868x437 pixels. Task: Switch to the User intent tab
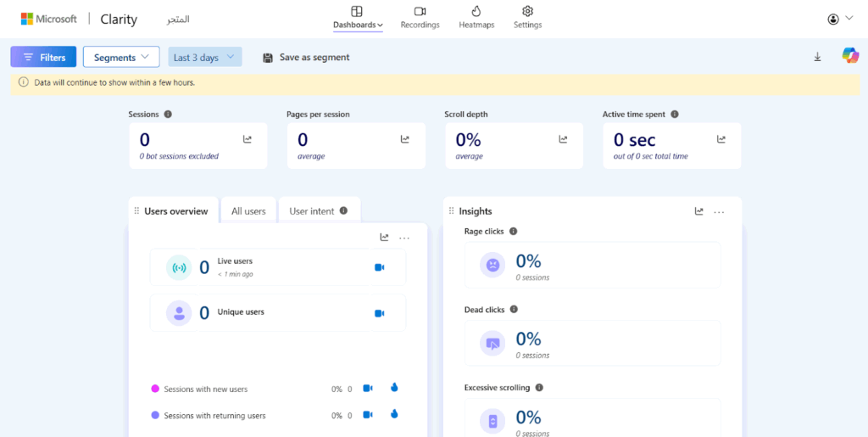[318, 211]
